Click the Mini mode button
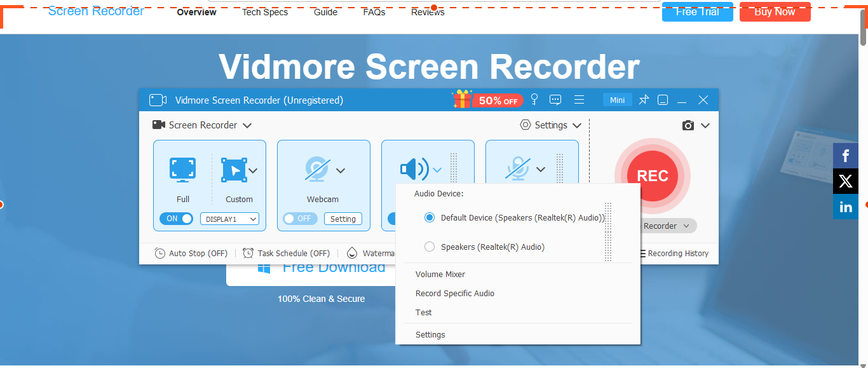Viewport: 868px width, 368px height. (618, 100)
